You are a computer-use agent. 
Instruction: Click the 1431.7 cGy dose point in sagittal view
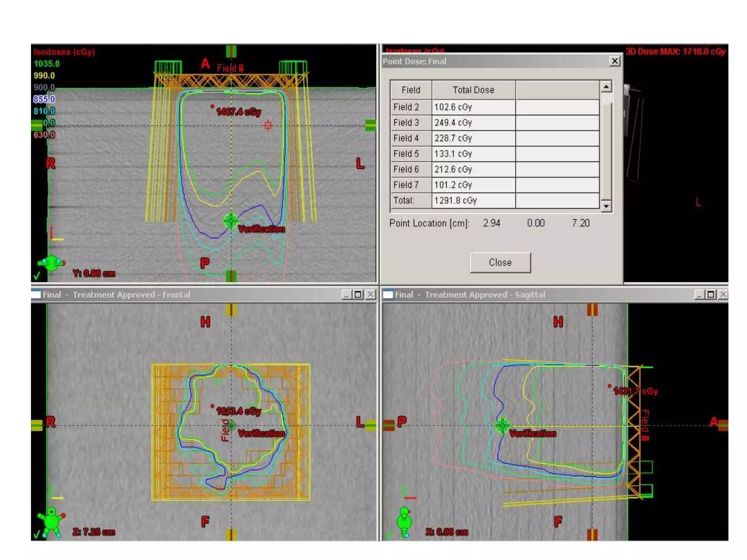609,386
